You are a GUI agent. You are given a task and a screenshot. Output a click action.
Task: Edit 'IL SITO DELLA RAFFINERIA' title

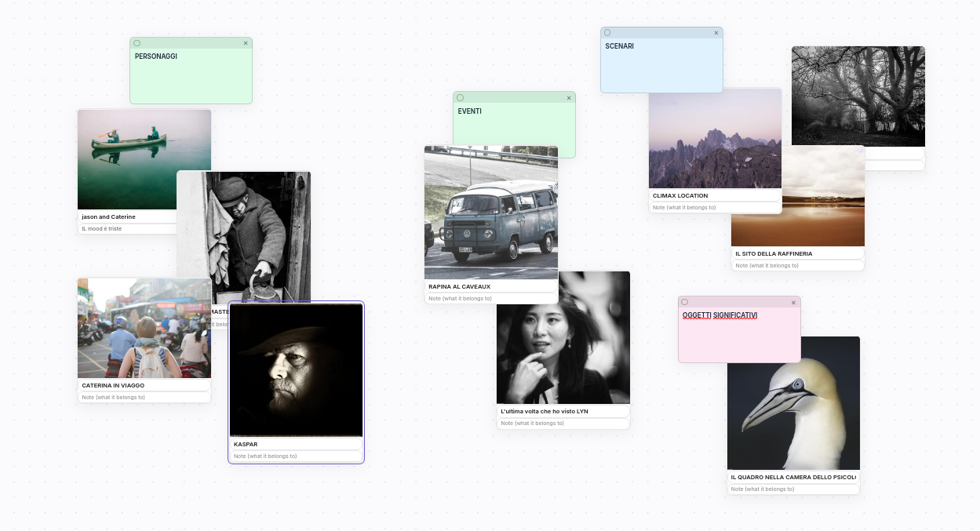798,254
